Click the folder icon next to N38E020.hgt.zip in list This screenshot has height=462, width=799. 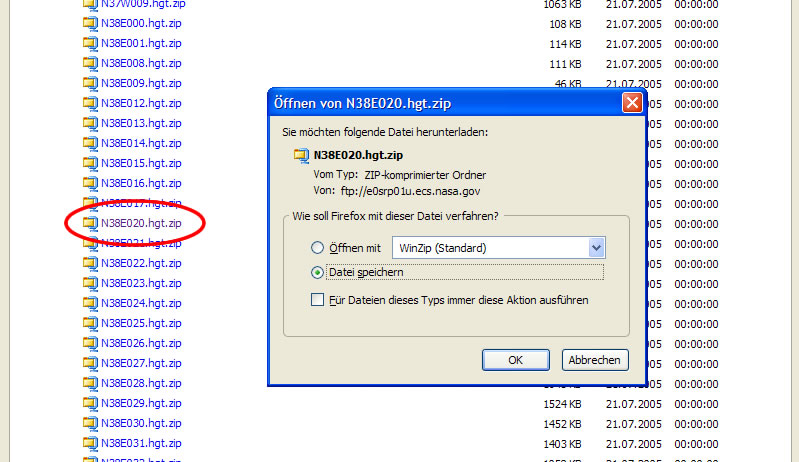[x=90, y=223]
